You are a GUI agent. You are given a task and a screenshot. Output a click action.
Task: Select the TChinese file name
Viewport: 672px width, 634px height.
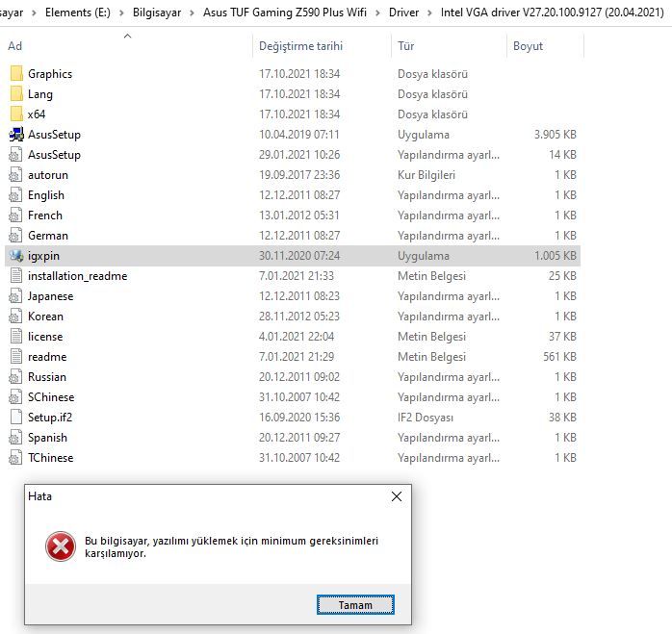(x=51, y=458)
